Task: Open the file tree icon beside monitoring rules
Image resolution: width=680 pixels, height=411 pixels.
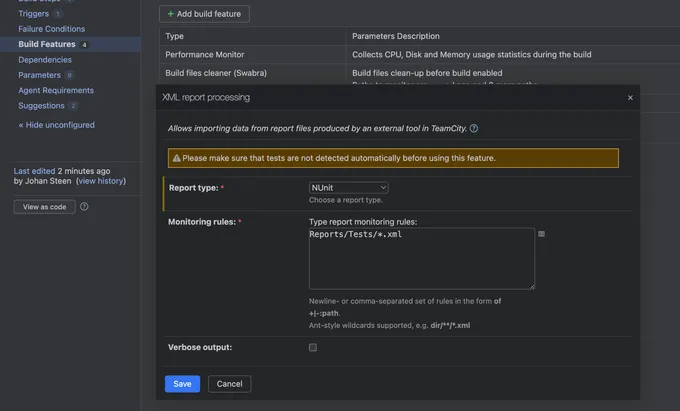Action: coord(542,233)
